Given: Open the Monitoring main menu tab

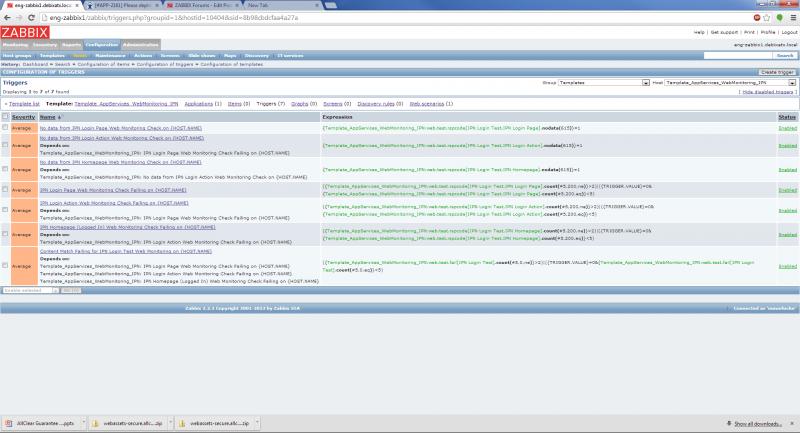Looking at the screenshot, I should pos(15,45).
